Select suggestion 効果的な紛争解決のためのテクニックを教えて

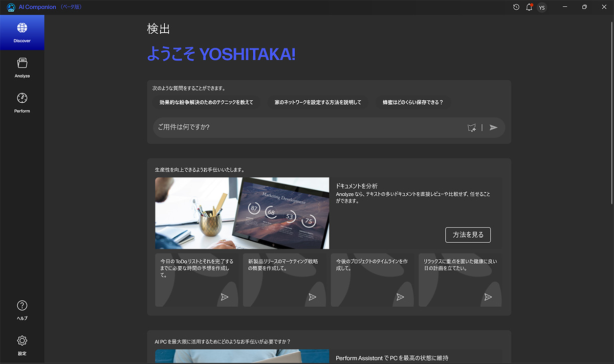point(206,102)
